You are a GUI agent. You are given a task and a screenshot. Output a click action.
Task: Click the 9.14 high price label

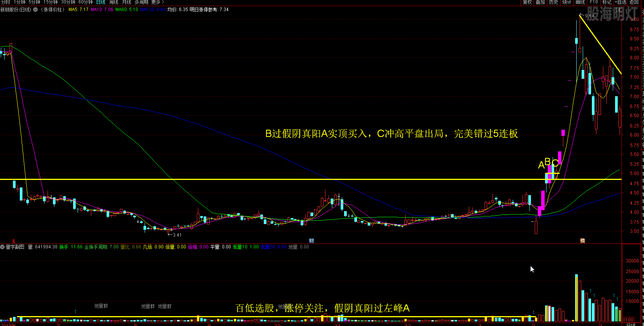point(590,16)
